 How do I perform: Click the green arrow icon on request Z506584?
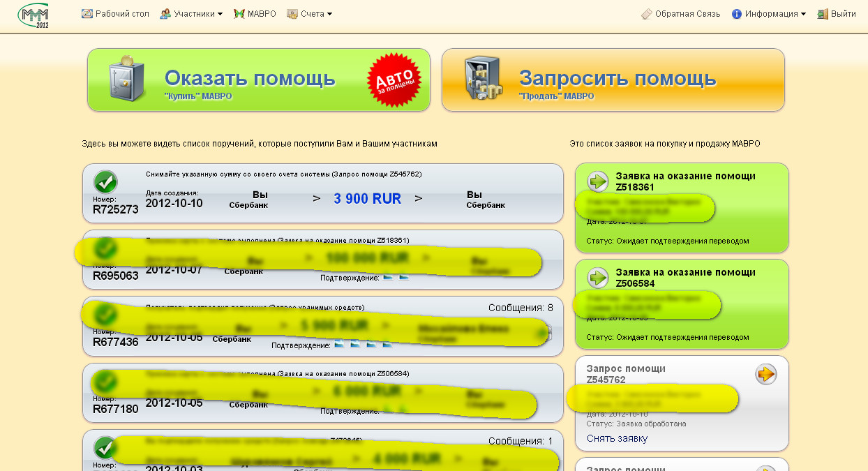click(598, 277)
